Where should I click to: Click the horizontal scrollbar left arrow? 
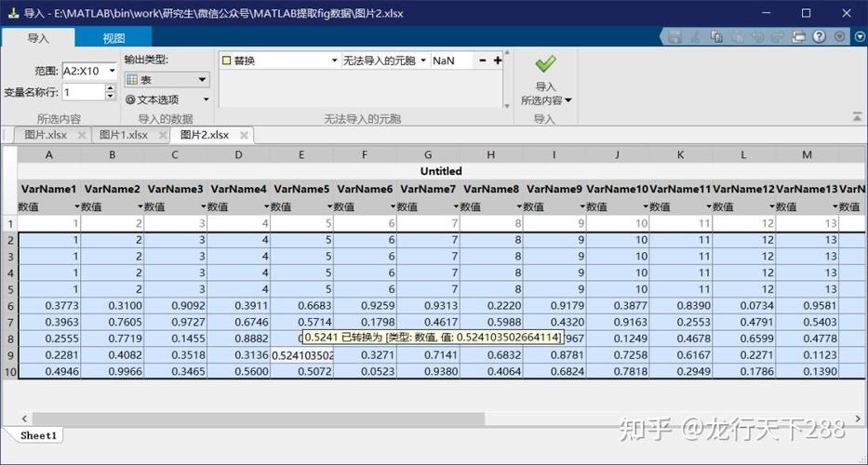pos(24,418)
